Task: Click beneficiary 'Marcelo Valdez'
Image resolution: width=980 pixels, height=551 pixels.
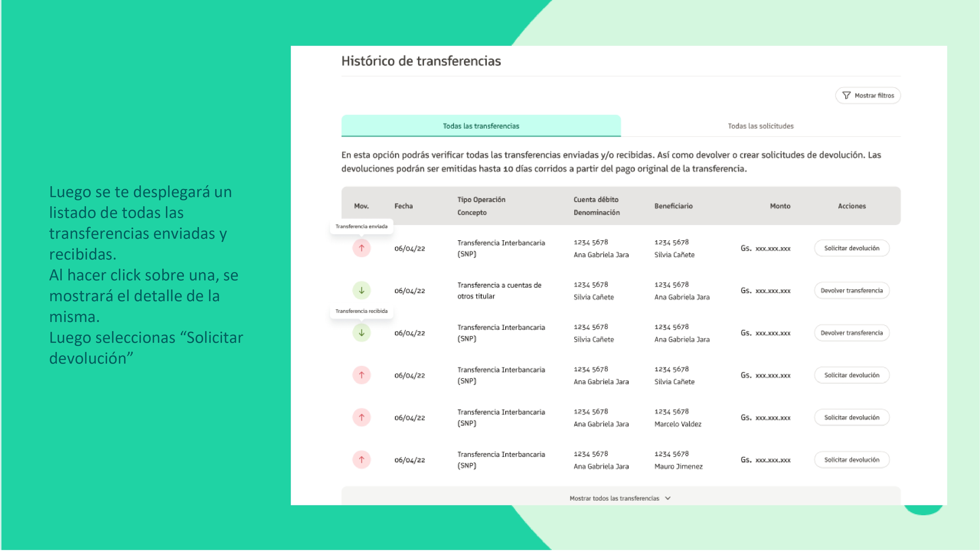Action: (x=678, y=424)
